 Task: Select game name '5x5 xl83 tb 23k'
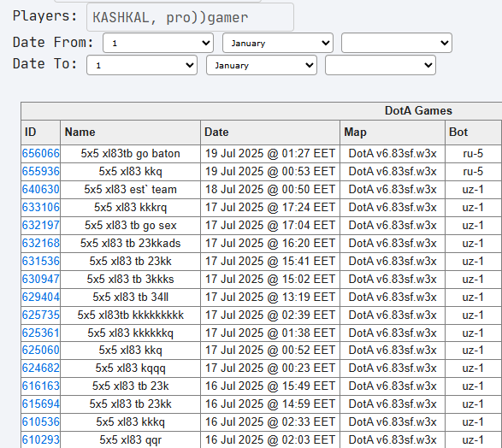(x=130, y=386)
